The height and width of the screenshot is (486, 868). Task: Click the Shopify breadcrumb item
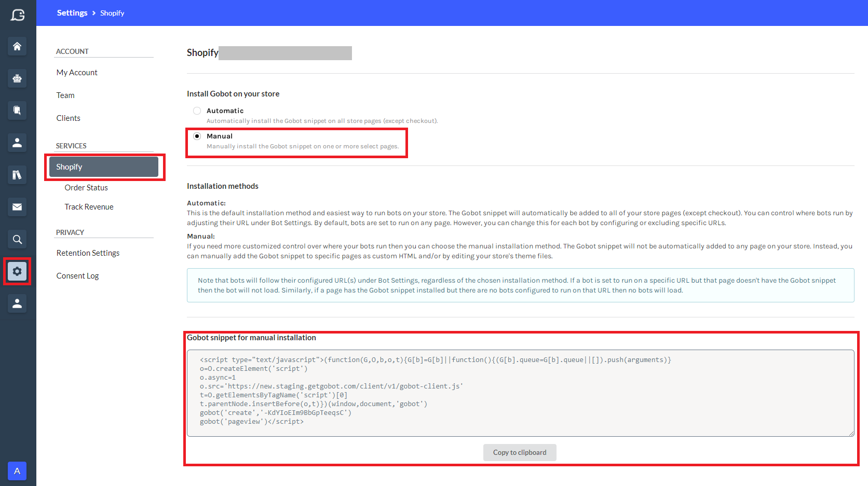(x=112, y=13)
